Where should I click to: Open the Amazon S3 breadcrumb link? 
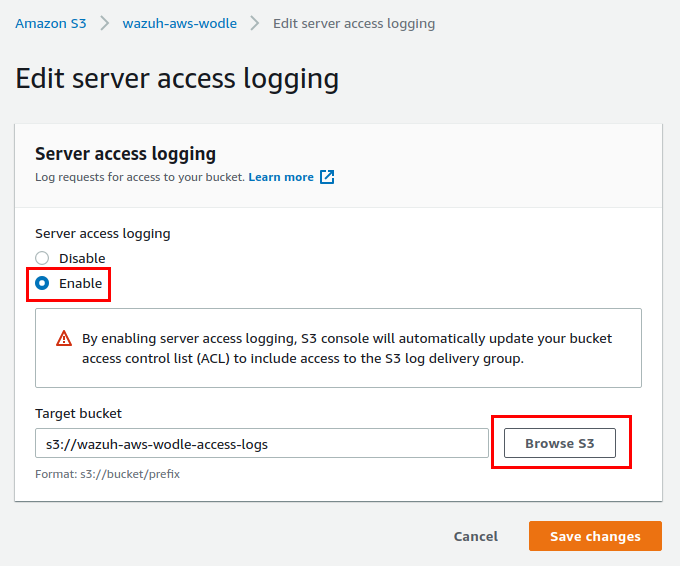51,23
